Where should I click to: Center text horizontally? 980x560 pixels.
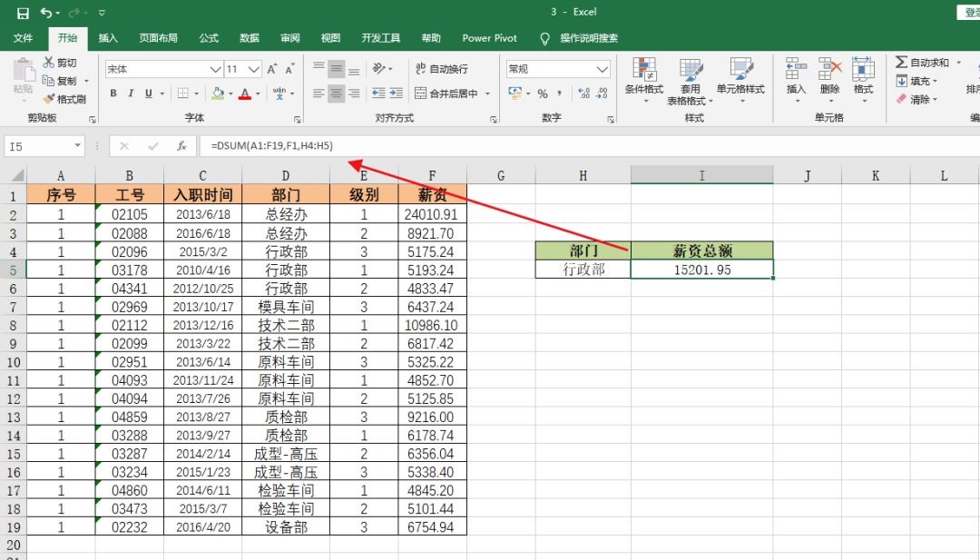click(337, 93)
